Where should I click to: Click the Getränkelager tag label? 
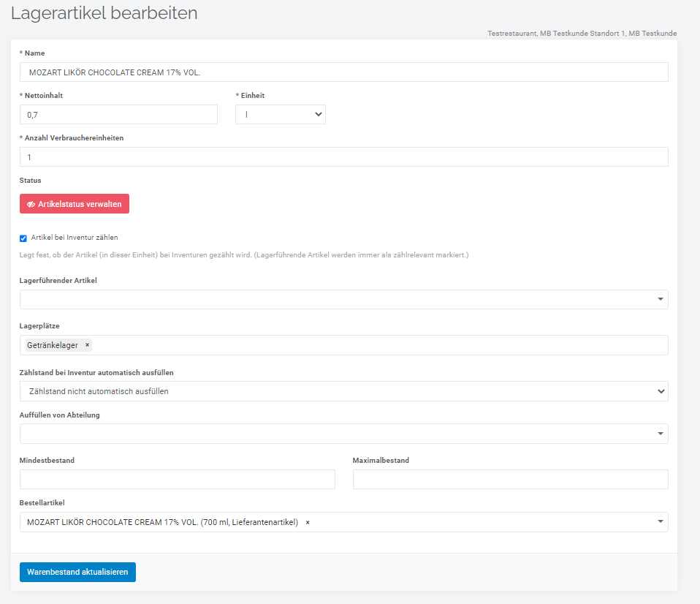[x=52, y=345]
